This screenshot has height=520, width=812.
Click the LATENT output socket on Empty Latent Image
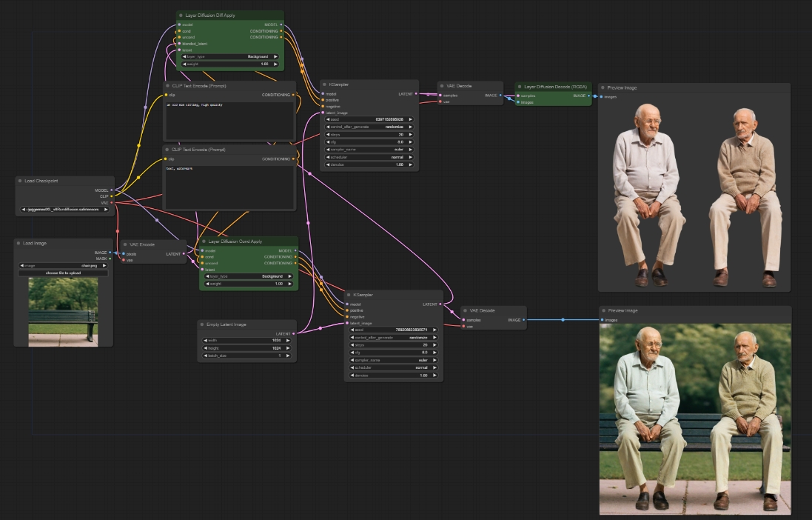pos(295,333)
